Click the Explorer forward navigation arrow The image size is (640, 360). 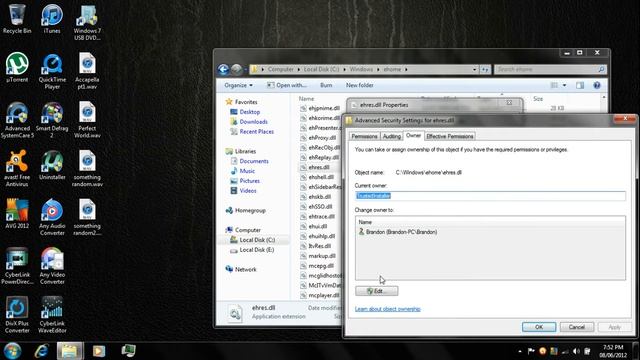pyautogui.click(x=236, y=69)
